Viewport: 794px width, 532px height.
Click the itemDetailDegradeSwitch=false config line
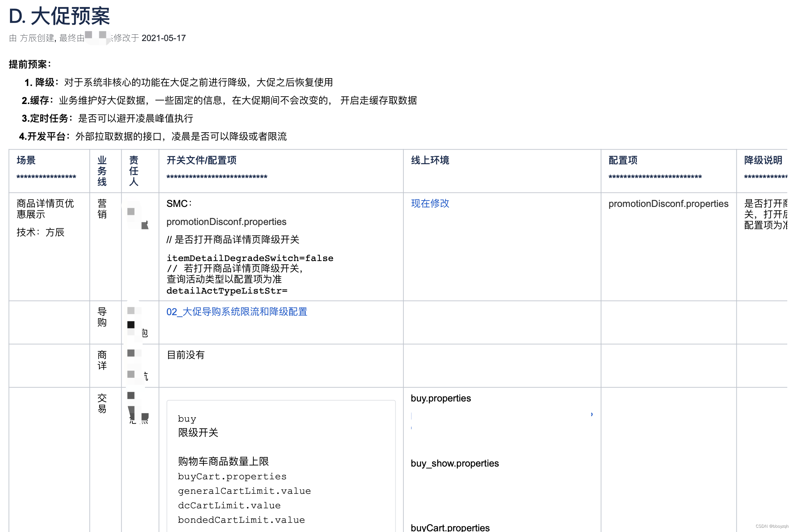coord(250,258)
